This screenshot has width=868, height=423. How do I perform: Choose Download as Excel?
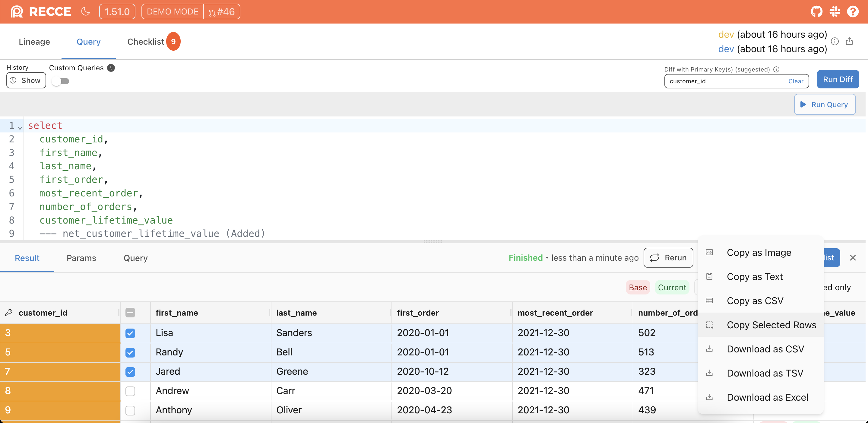761,397
